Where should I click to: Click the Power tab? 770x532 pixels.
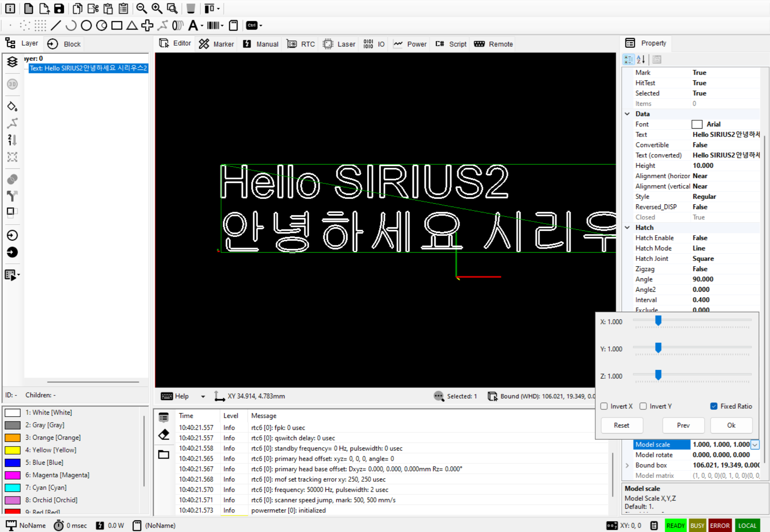(410, 44)
